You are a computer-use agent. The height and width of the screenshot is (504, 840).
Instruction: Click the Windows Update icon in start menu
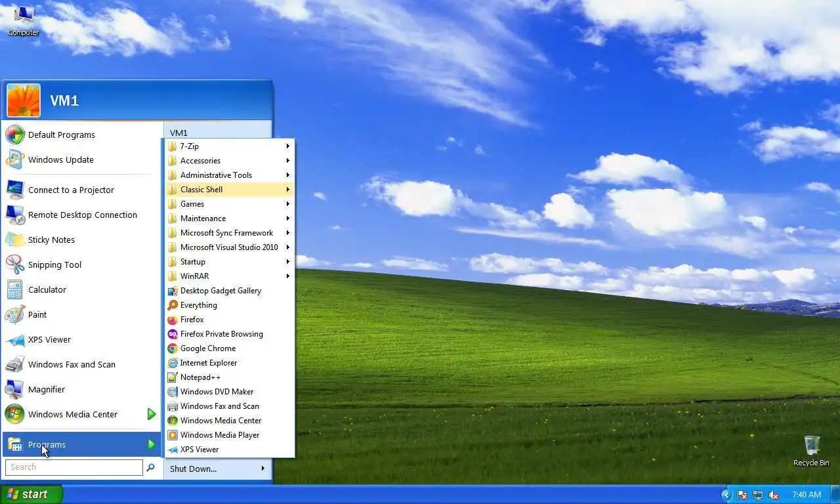point(14,159)
